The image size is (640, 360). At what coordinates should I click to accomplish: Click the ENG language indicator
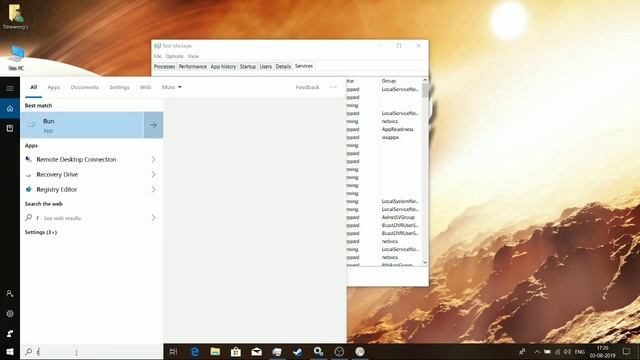(x=580, y=351)
